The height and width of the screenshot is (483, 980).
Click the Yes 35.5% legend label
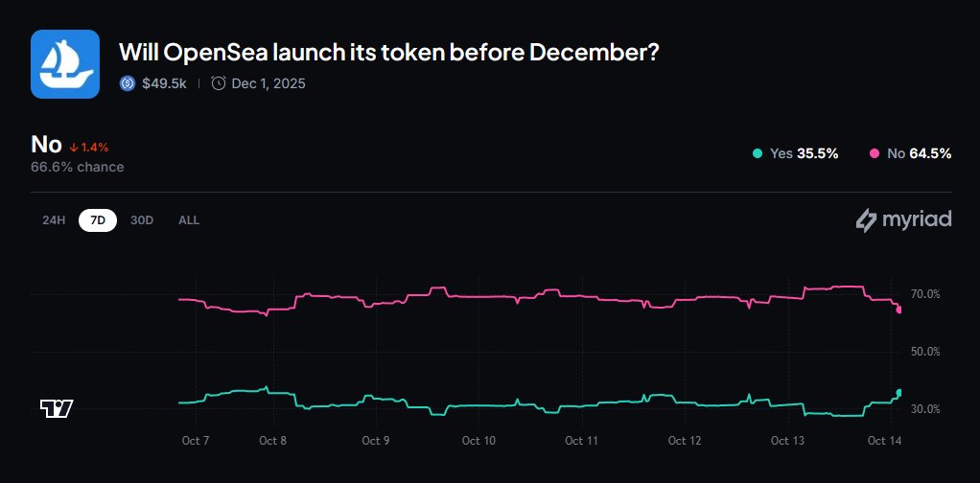(804, 153)
